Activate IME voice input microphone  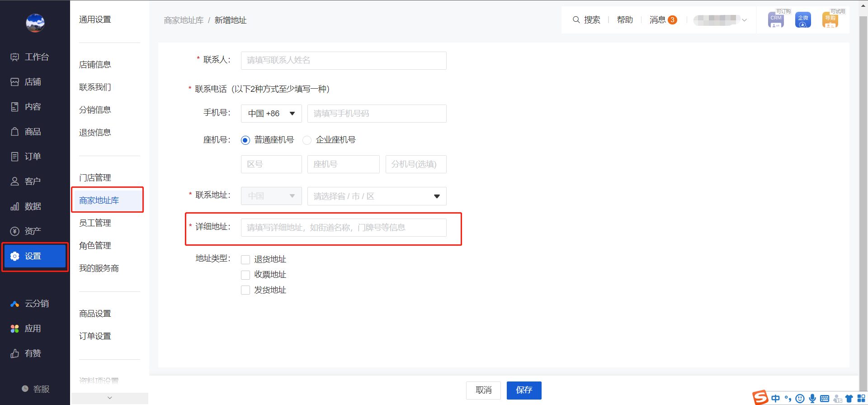812,399
